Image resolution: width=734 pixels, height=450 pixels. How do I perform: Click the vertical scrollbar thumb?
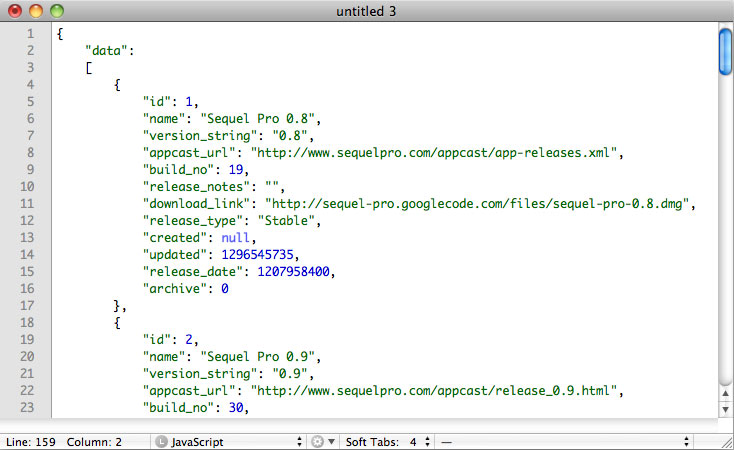tap(725, 52)
